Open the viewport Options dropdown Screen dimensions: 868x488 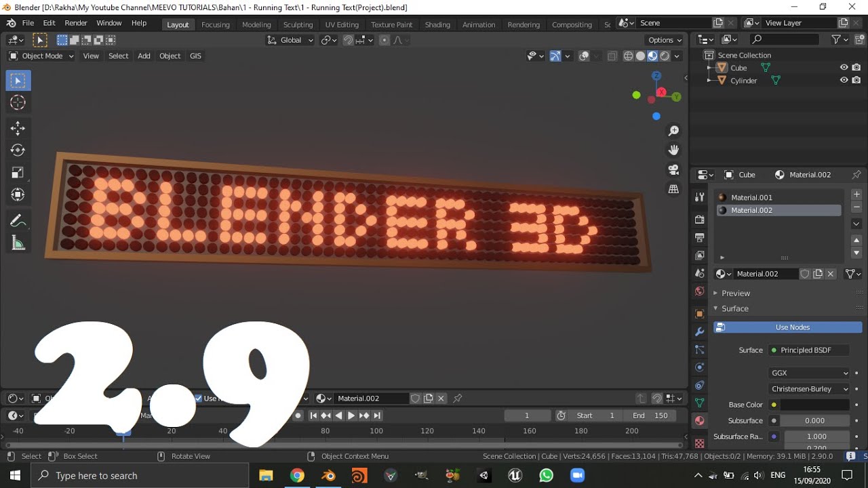pos(664,40)
